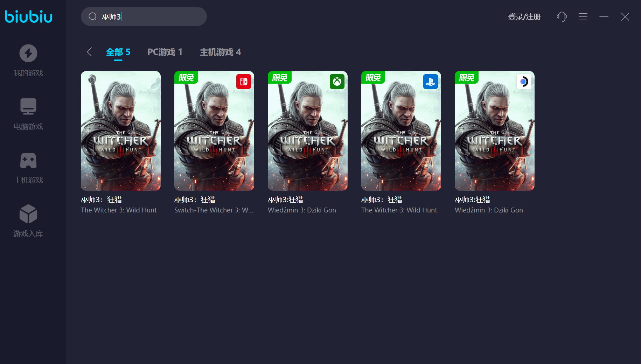Go back with the left chevron arrow
641x364 pixels.
pos(89,52)
